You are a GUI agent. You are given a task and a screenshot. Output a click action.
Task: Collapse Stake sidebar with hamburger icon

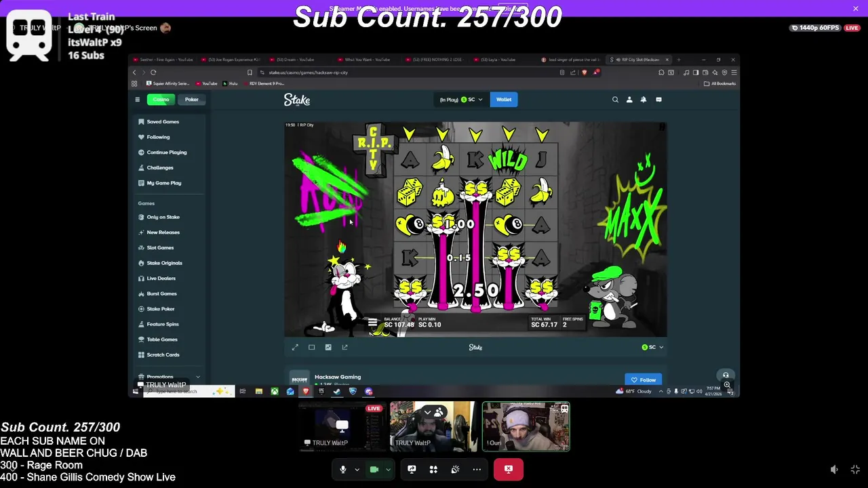point(137,100)
